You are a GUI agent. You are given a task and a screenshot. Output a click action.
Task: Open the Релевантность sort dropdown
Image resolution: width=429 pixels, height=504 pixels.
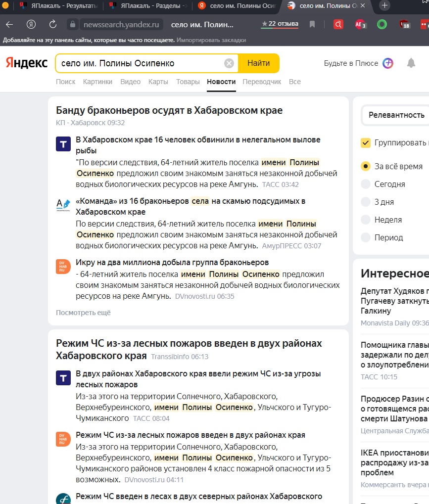(x=395, y=115)
